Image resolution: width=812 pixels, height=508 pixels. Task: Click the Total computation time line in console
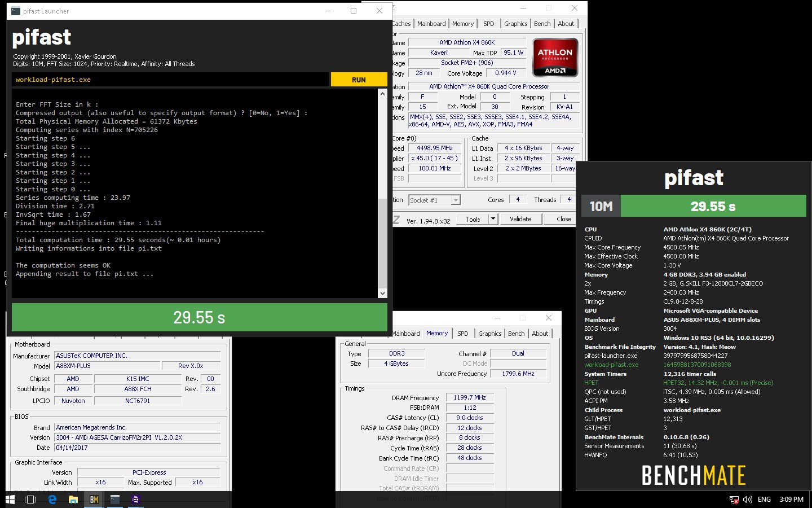coord(118,240)
